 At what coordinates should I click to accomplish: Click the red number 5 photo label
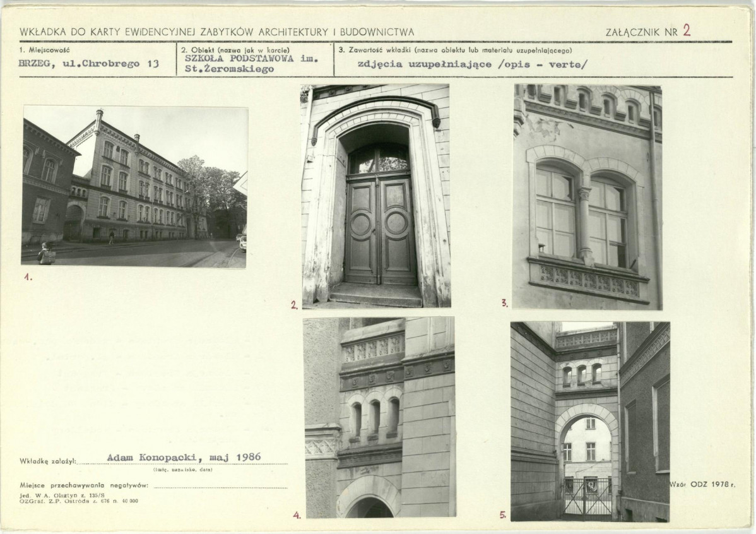click(x=503, y=515)
